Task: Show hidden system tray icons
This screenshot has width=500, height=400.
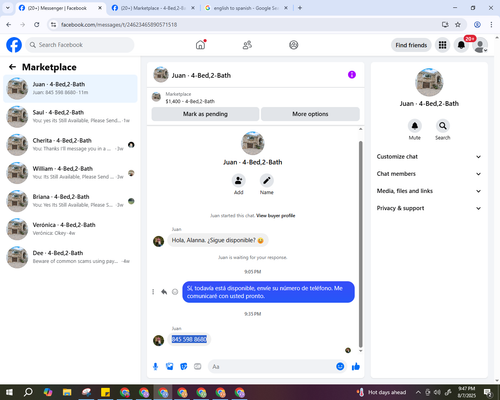Action: click(x=418, y=392)
